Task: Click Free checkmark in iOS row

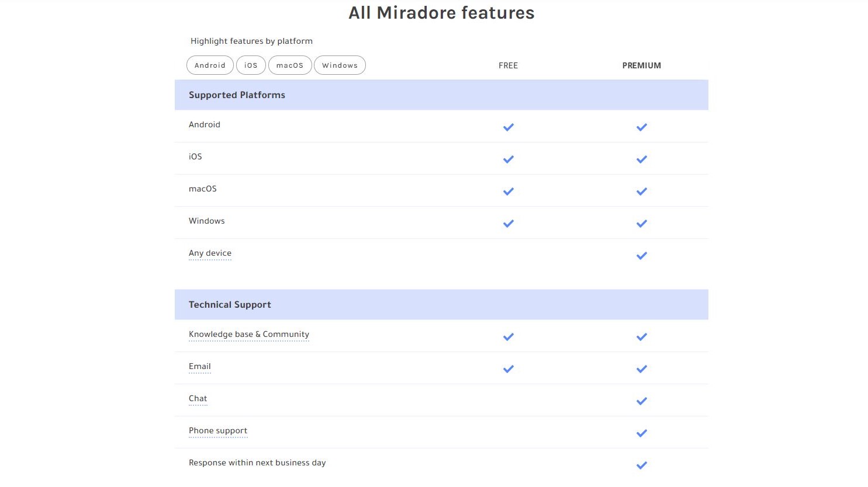Action: 509,159
